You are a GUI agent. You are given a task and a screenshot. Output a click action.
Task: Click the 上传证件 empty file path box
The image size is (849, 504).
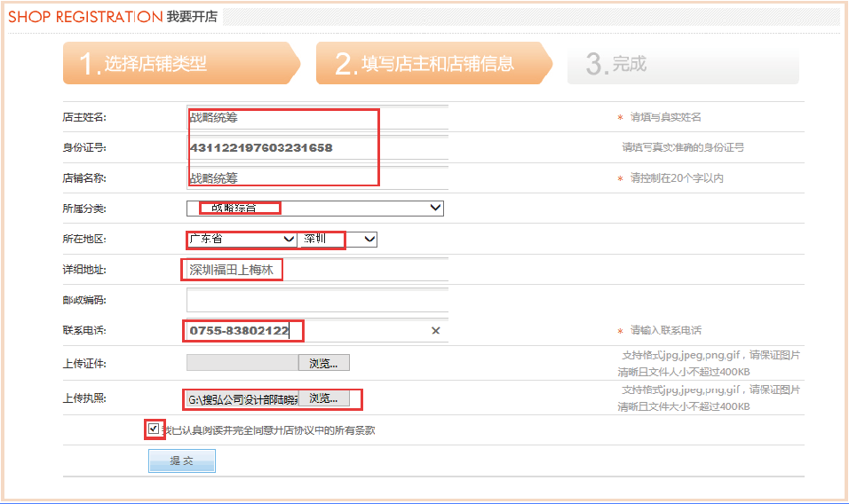coord(242,363)
